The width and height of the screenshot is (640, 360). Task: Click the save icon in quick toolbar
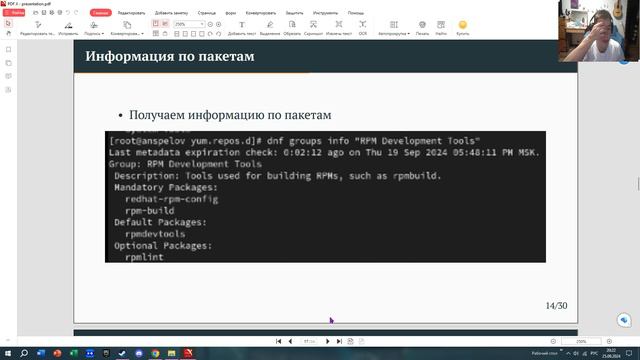click(x=44, y=13)
